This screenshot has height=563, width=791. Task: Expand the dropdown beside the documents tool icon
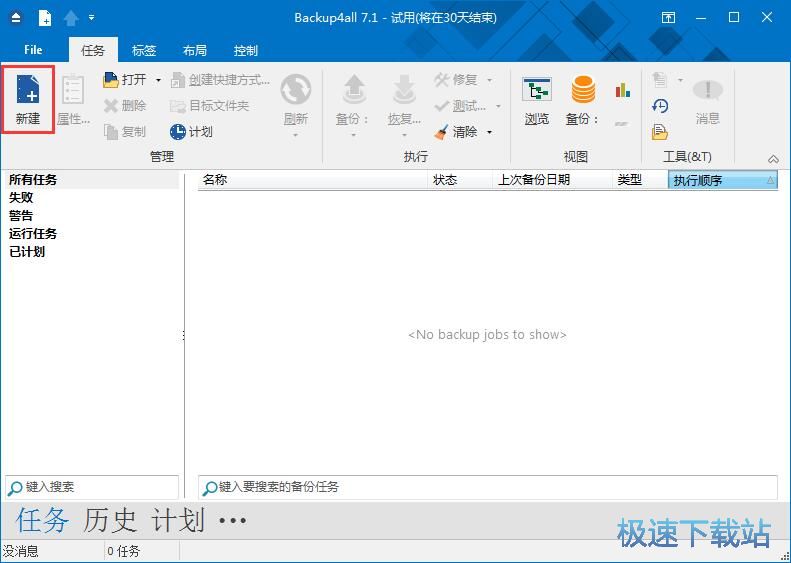680,80
